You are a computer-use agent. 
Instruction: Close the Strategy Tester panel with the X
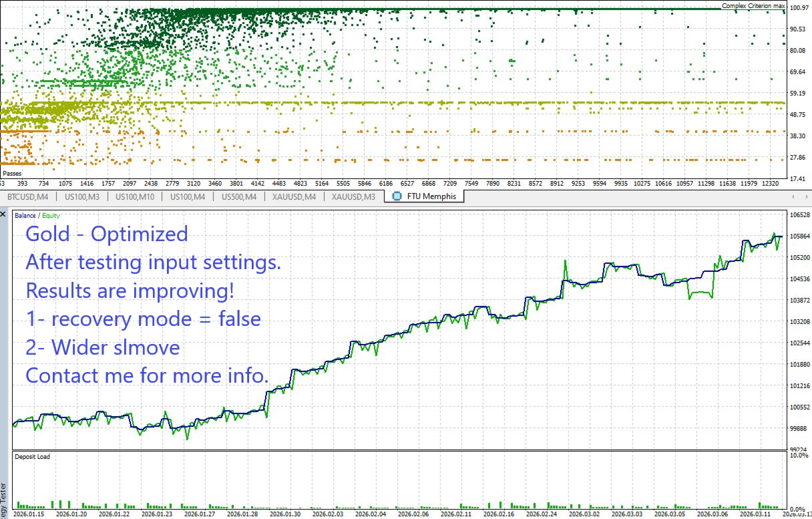(x=3, y=214)
